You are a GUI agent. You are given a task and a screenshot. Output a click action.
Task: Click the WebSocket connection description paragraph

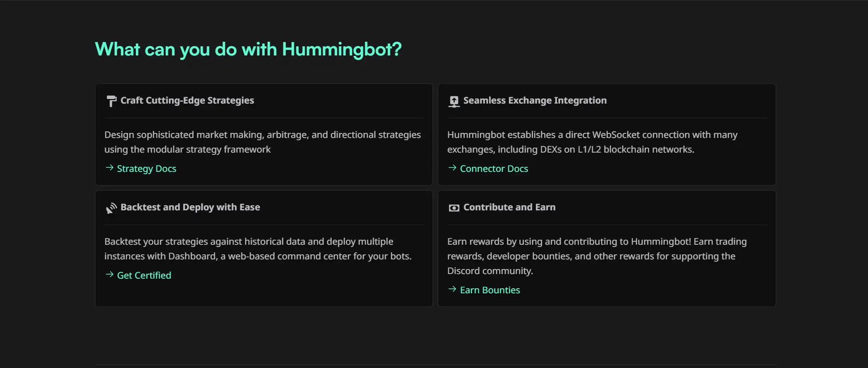592,142
